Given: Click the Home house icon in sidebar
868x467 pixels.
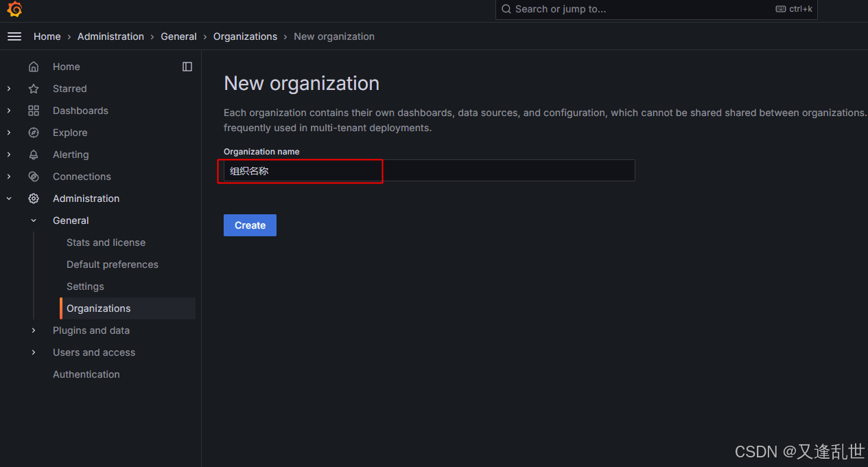Looking at the screenshot, I should click(34, 67).
